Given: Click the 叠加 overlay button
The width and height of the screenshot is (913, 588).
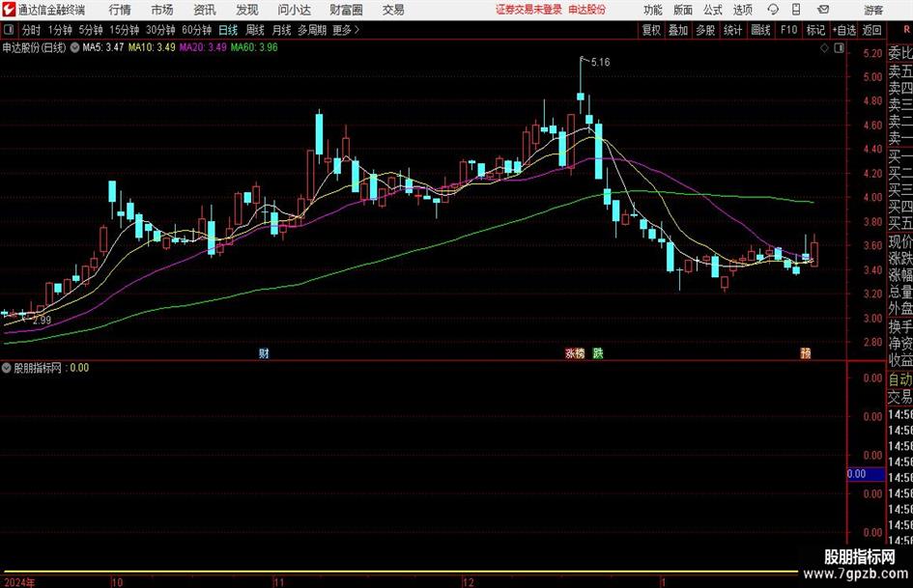Looking at the screenshot, I should click(678, 30).
